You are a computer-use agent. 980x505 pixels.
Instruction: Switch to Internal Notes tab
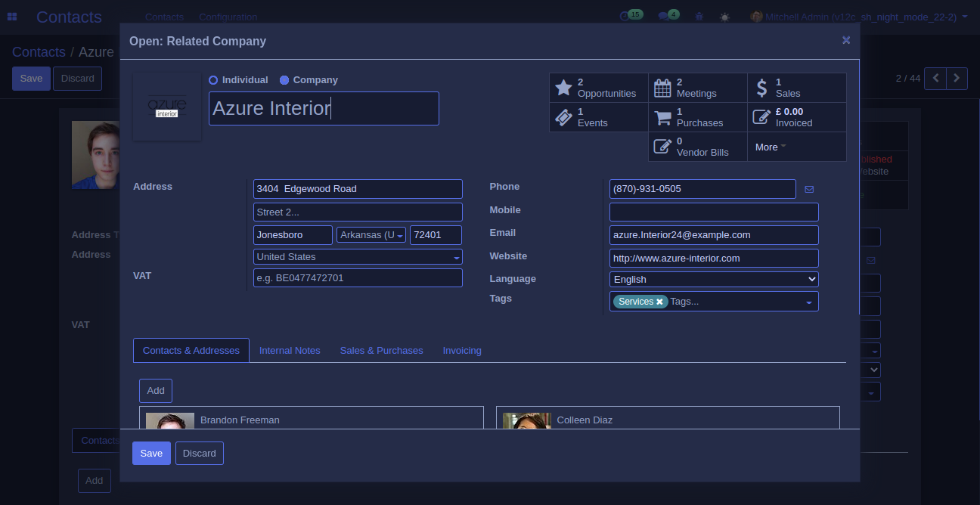tap(290, 351)
